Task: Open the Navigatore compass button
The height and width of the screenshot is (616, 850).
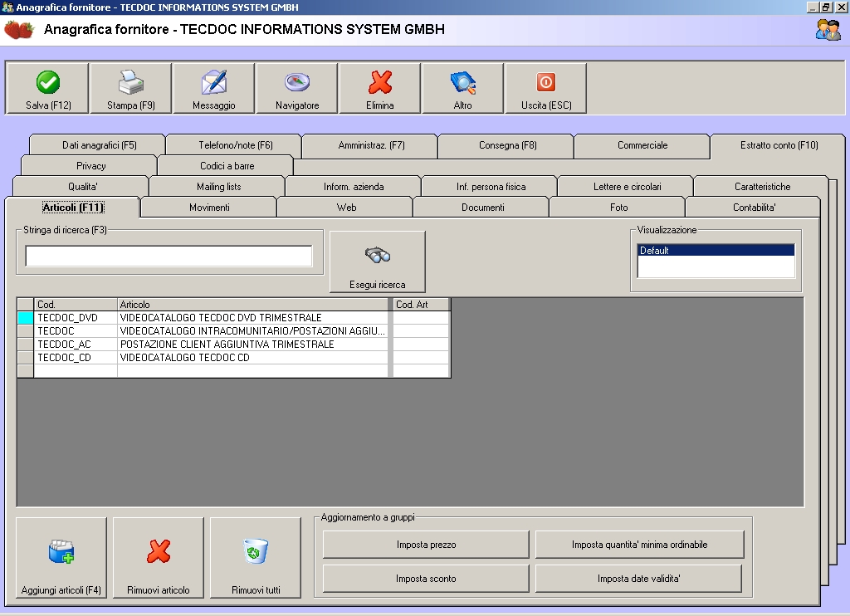Action: [296, 88]
